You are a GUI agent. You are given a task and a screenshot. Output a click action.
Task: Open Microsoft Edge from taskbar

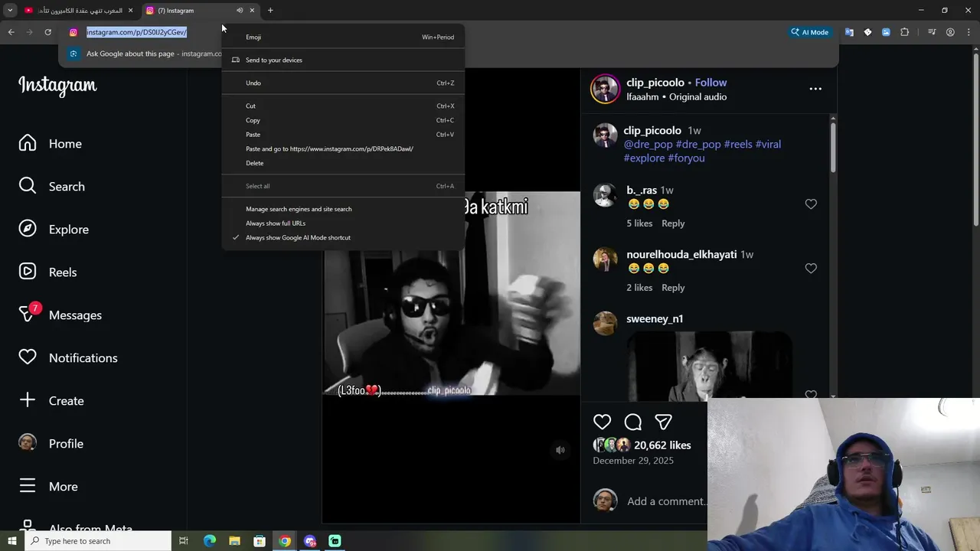click(x=210, y=541)
